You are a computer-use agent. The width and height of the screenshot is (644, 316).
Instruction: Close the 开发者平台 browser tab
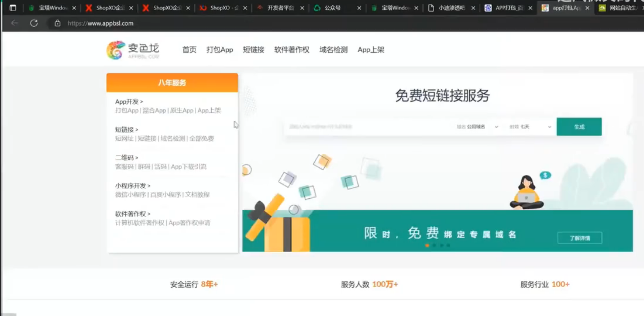[302, 8]
